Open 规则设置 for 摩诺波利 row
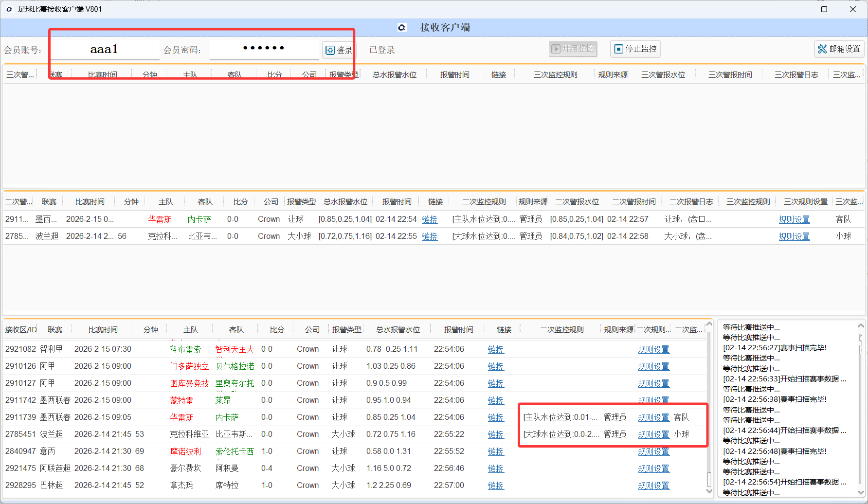 [x=653, y=451]
